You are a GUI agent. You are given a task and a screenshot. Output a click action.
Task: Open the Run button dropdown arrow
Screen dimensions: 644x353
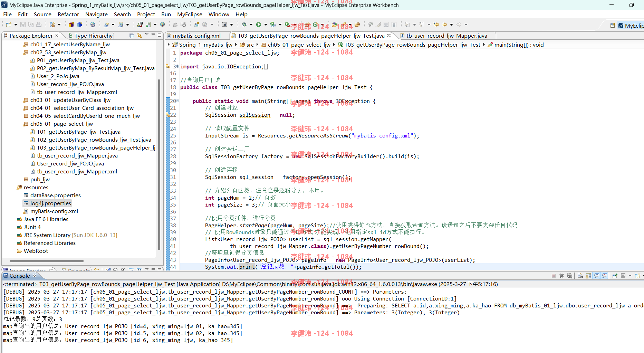(266, 25)
